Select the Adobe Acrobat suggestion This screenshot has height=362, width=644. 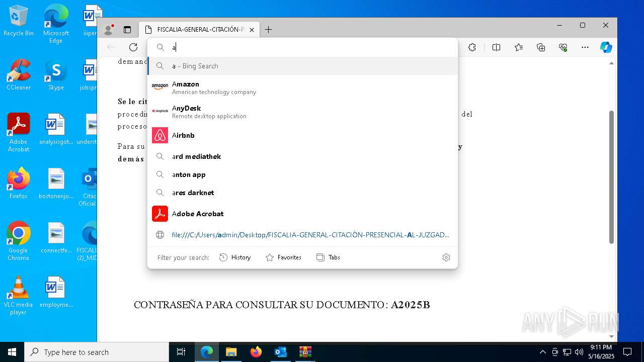pyautogui.click(x=302, y=214)
